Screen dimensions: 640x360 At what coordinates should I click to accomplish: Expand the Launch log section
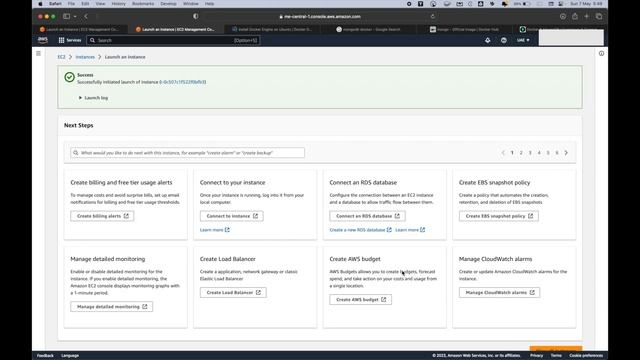coord(93,98)
